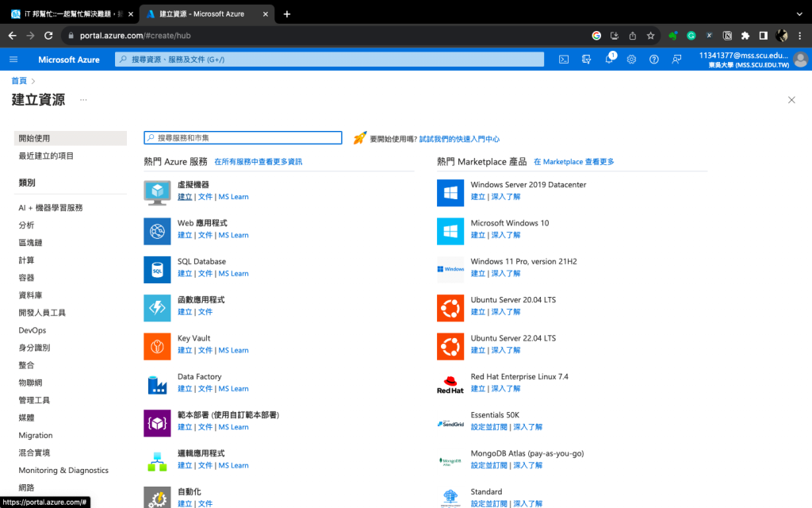The height and width of the screenshot is (508, 812).
Task: Open the help question mark icon
Action: (x=654, y=60)
